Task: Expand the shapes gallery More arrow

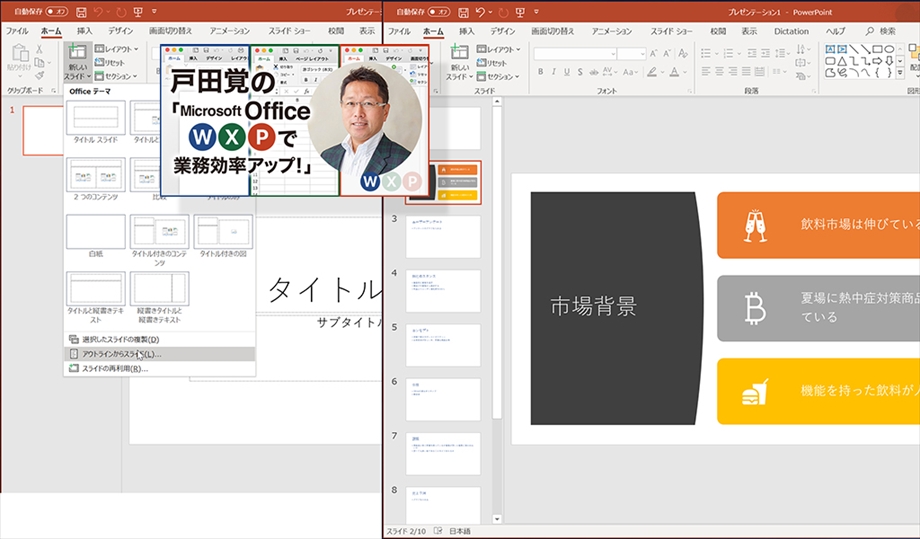Action: pyautogui.click(x=901, y=73)
